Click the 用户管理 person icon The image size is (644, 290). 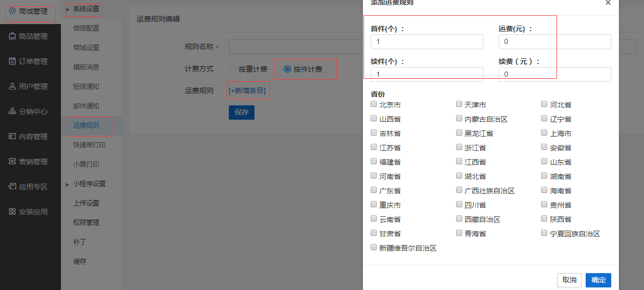(13, 86)
